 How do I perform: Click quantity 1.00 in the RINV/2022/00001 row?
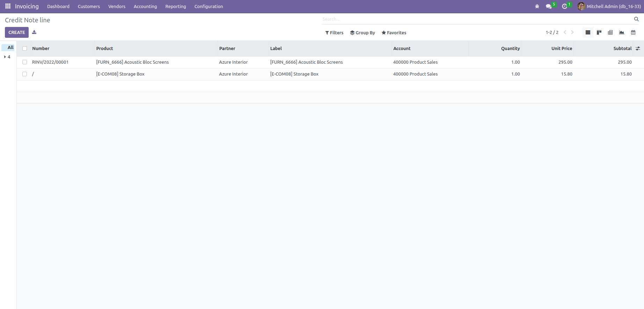coord(516,62)
